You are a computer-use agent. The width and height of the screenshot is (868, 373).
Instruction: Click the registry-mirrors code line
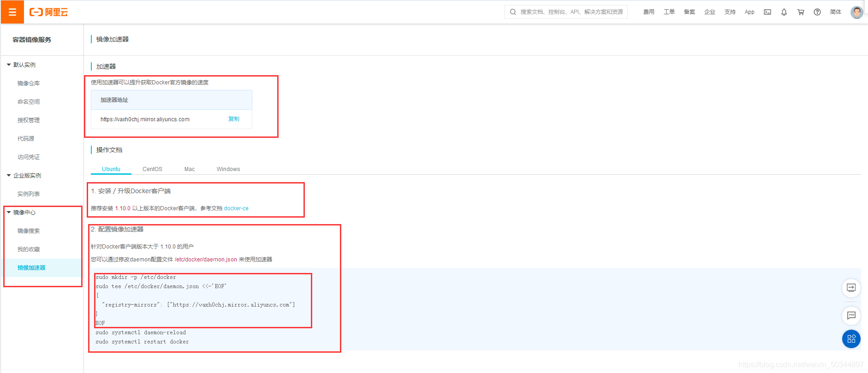(x=198, y=305)
